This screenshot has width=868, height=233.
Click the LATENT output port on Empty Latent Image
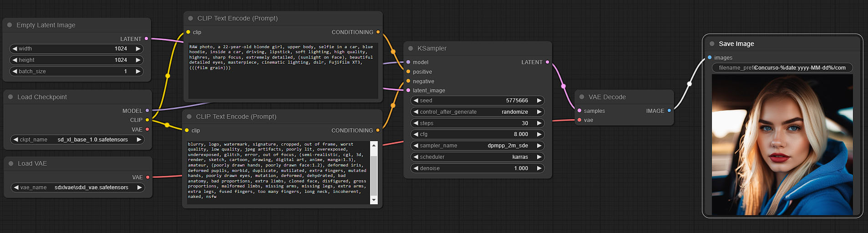(x=146, y=39)
